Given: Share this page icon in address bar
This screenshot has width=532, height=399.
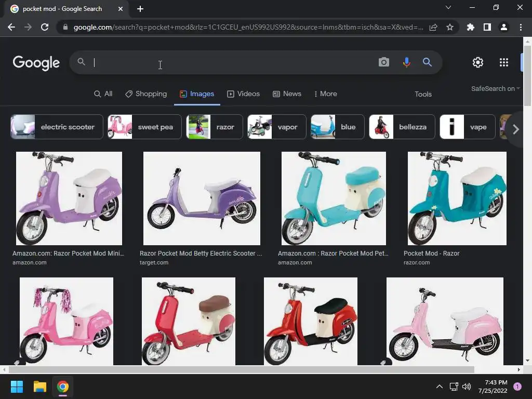Looking at the screenshot, I should [433, 27].
